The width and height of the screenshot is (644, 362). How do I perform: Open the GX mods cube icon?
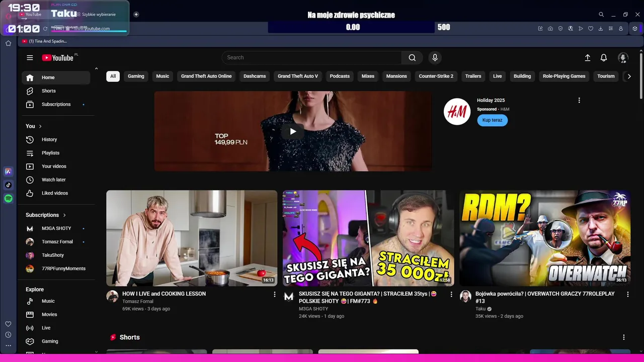[635, 29]
